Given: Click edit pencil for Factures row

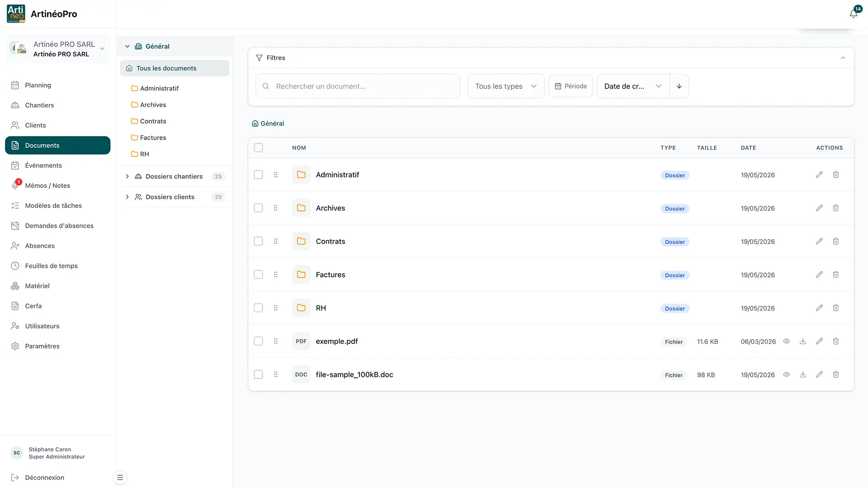Looking at the screenshot, I should 819,275.
